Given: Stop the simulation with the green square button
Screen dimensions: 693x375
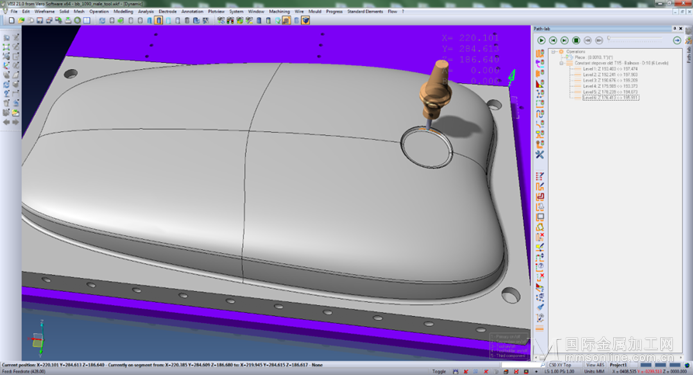Looking at the screenshot, I should point(576,40).
